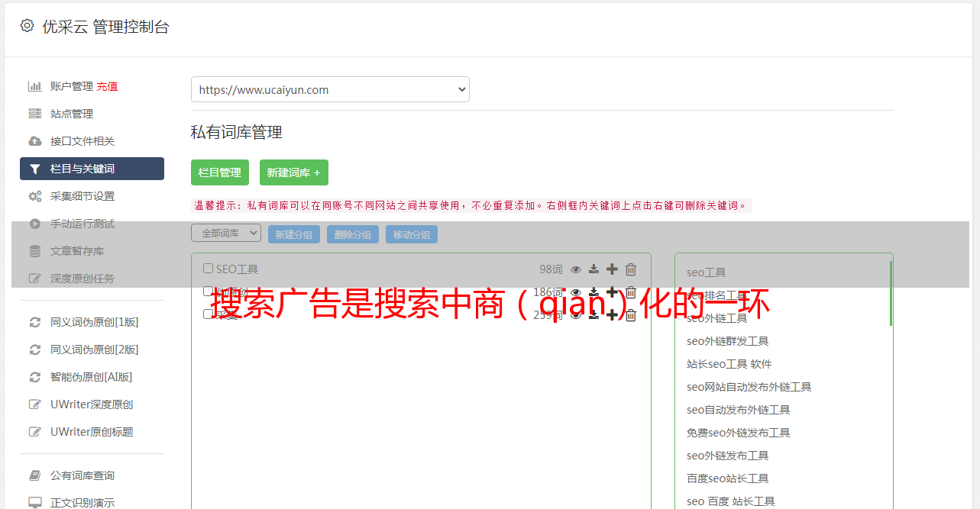Click the book icon of 公有词库查询

(35, 475)
